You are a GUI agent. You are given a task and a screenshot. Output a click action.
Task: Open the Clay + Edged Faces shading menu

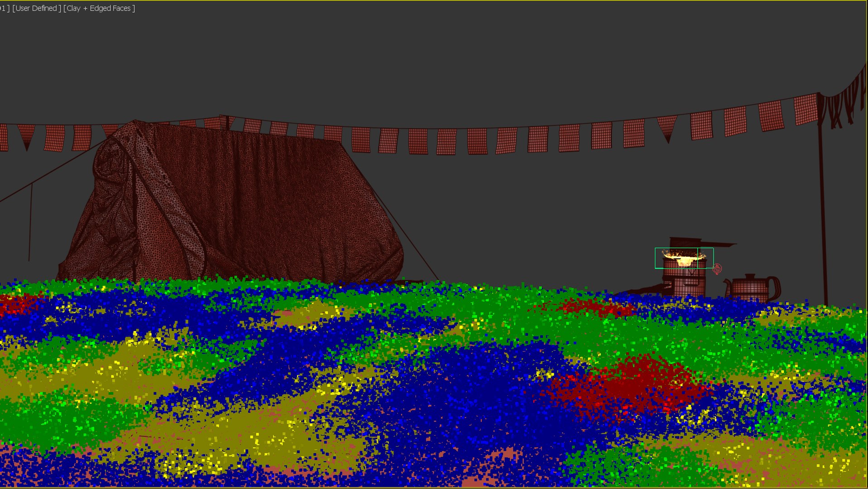(x=99, y=8)
